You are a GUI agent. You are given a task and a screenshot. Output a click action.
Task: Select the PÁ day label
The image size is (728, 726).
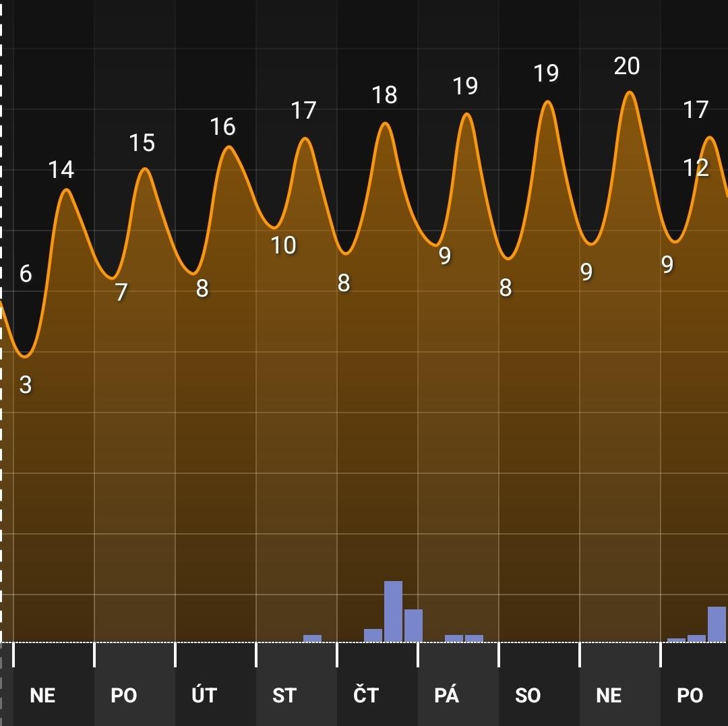point(446,695)
